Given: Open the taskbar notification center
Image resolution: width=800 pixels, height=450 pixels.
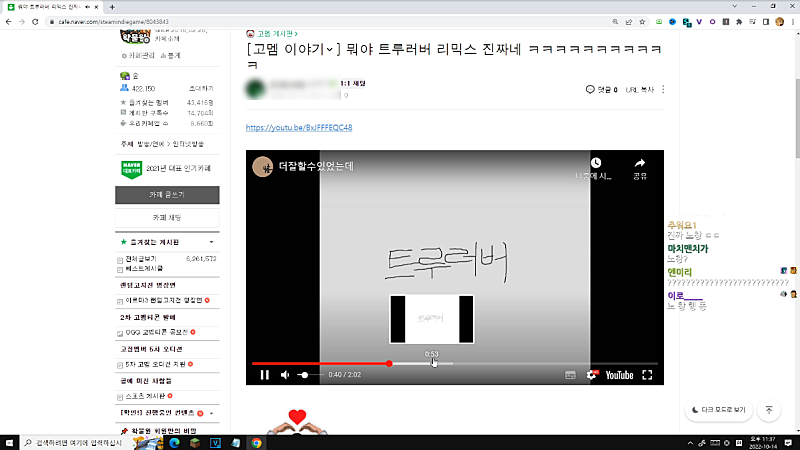Looking at the screenshot, I should [x=788, y=443].
